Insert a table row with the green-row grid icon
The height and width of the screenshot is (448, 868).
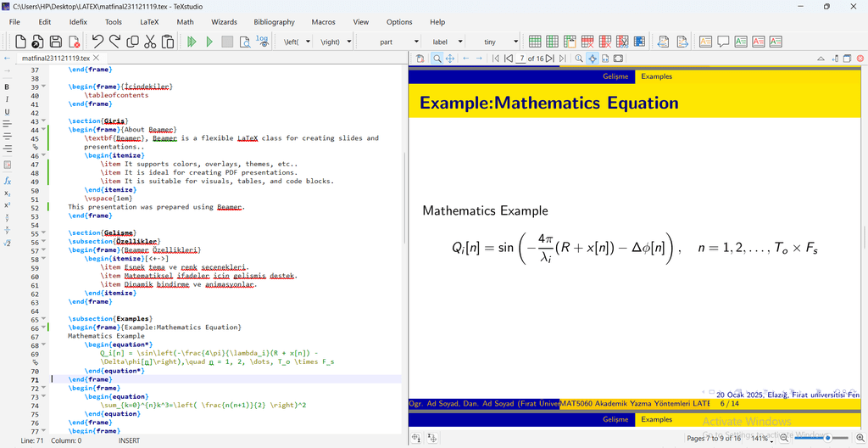[x=535, y=42]
